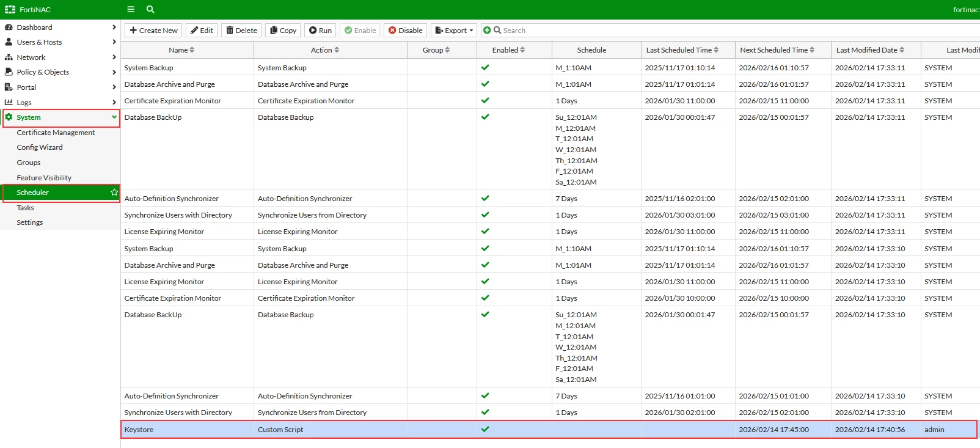Run the selected scheduled task
The image size is (980, 448).
point(320,30)
